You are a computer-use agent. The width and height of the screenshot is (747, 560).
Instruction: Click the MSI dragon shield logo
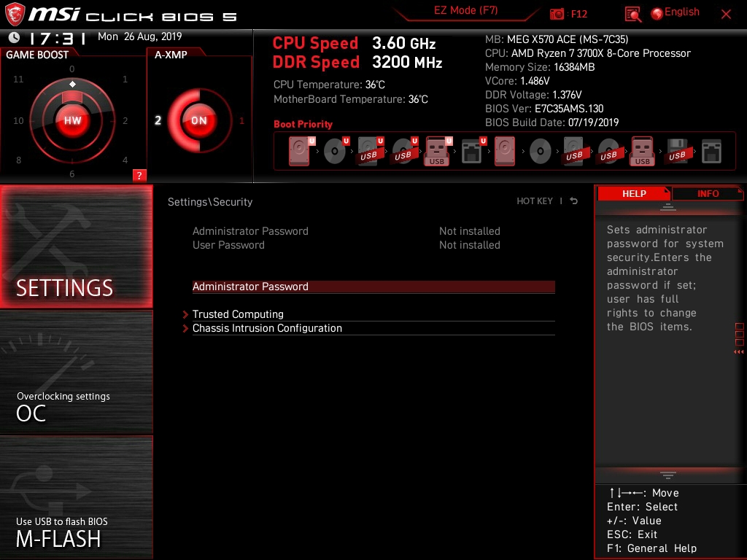point(15,14)
